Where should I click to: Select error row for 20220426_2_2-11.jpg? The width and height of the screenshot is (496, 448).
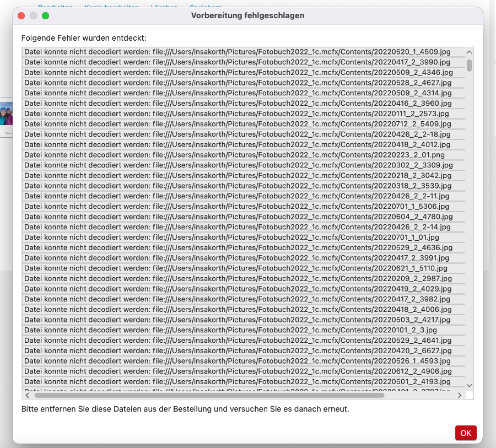(244, 196)
